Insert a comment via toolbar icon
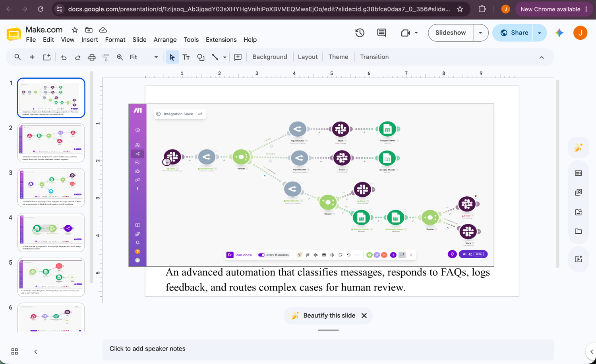Viewport: 596px width, 364px height. point(238,57)
